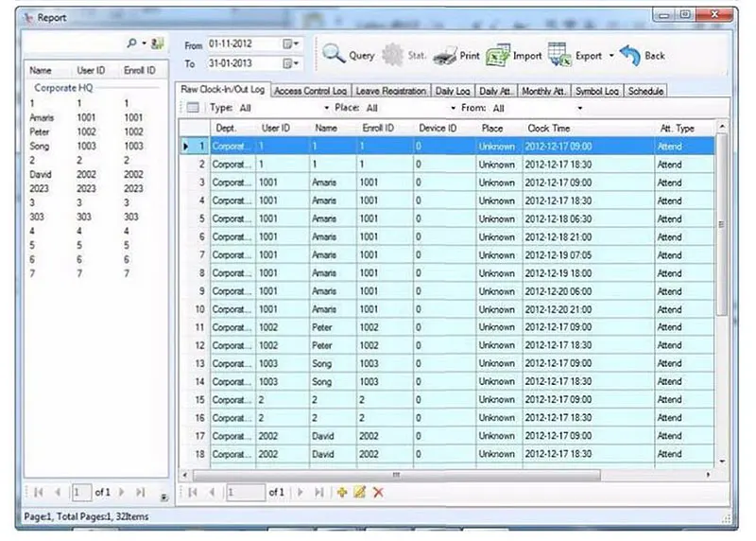Image resolution: width=756 pixels, height=541 pixels.
Task: Select user Peter in the user list
Action: [95, 131]
